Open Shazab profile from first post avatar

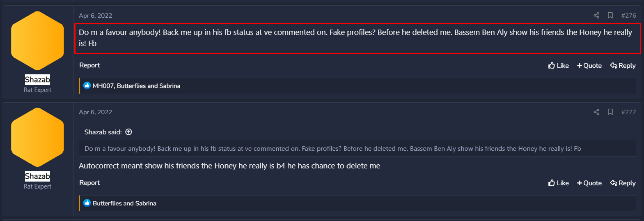[x=37, y=41]
